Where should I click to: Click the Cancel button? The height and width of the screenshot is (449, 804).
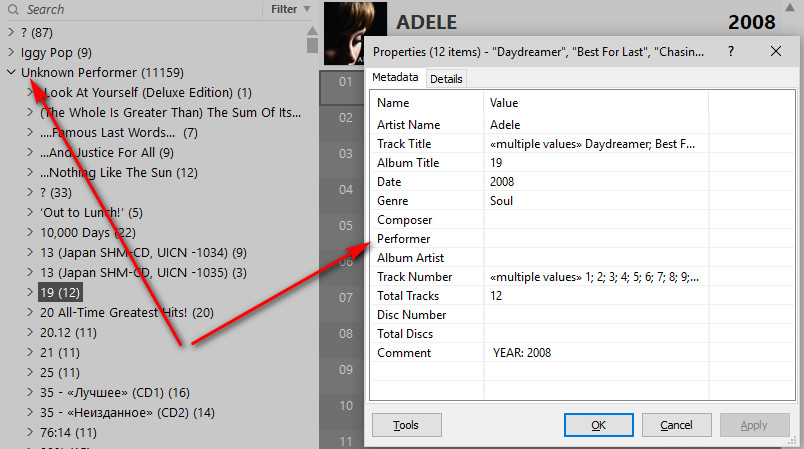tap(676, 425)
